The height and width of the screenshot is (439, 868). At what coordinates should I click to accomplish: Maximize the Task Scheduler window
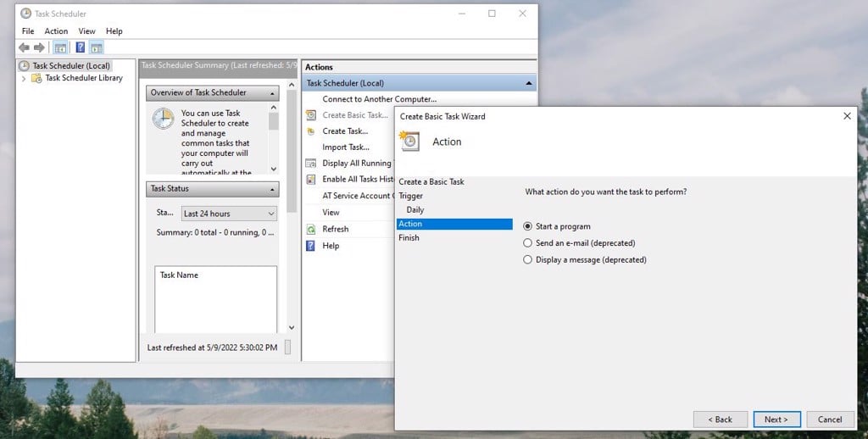tap(492, 14)
